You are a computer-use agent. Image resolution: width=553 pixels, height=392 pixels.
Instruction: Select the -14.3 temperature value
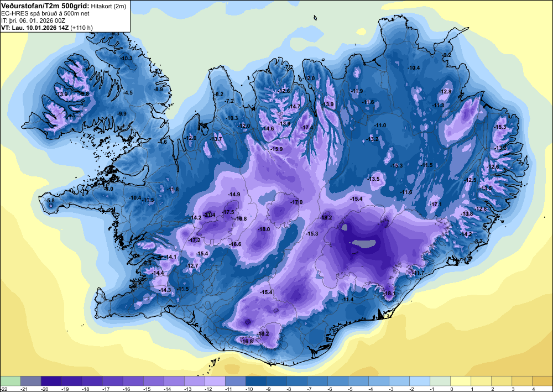(165, 290)
